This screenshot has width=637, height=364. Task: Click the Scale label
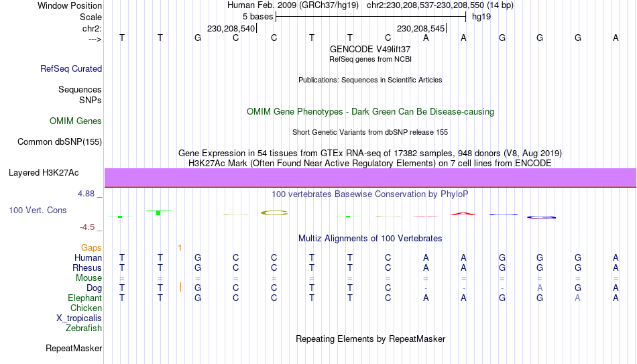coord(91,17)
